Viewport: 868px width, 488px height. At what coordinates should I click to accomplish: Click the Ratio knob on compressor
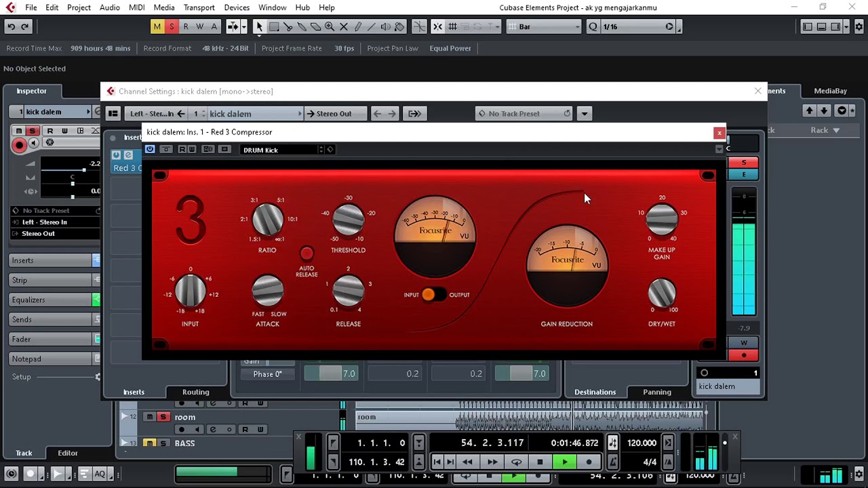pyautogui.click(x=267, y=220)
